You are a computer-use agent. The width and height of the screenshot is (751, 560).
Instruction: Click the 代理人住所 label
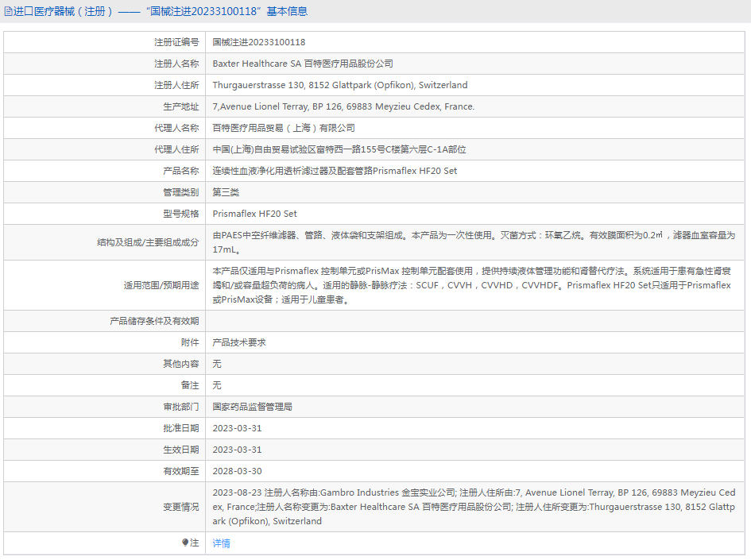(x=176, y=149)
